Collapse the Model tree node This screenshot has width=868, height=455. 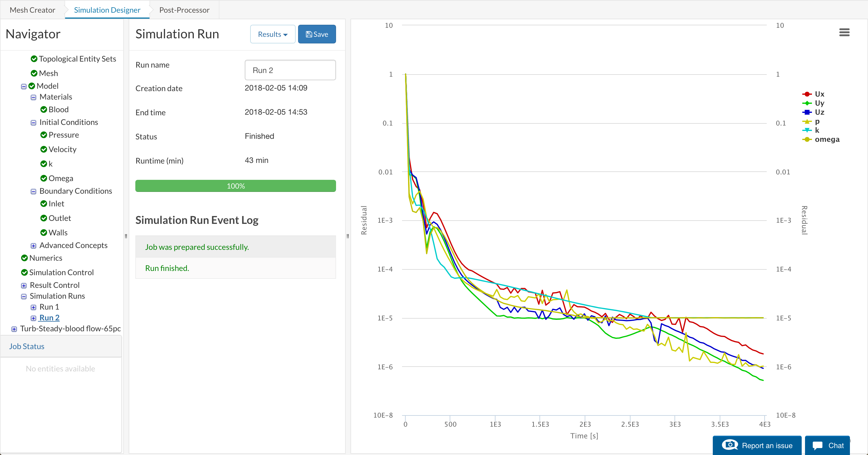click(24, 86)
